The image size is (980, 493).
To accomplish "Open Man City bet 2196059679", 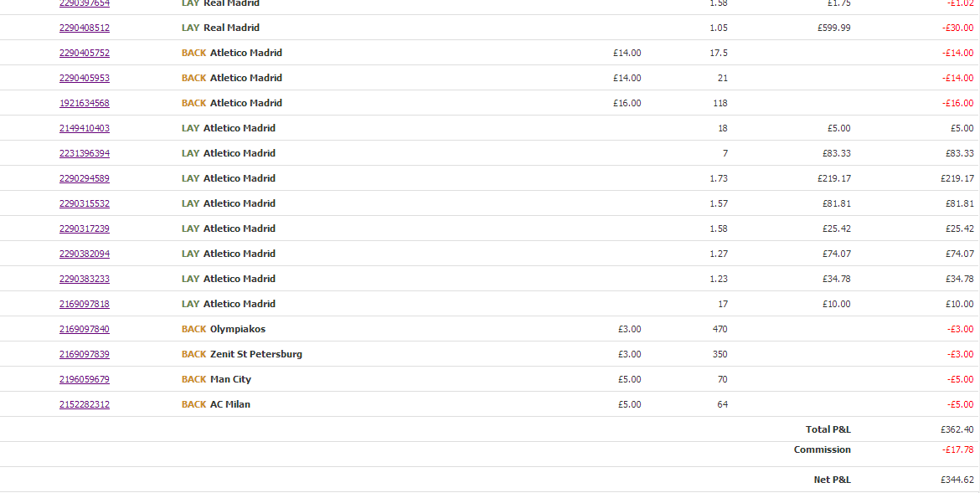I will 85,378.
